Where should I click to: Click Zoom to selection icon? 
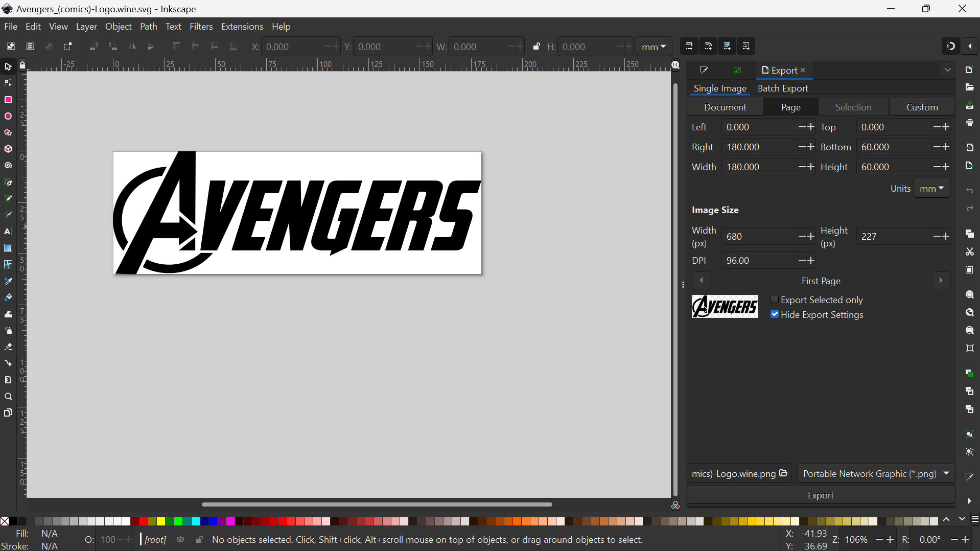click(x=970, y=295)
